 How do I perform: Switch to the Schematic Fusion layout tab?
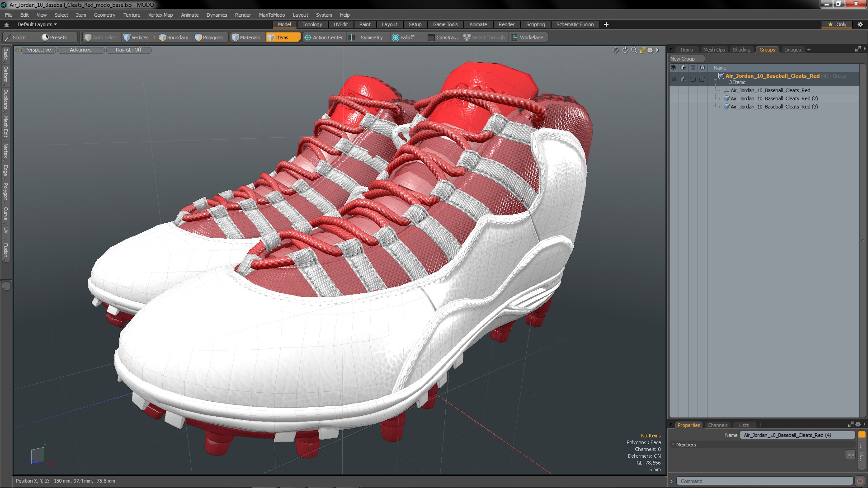(575, 24)
